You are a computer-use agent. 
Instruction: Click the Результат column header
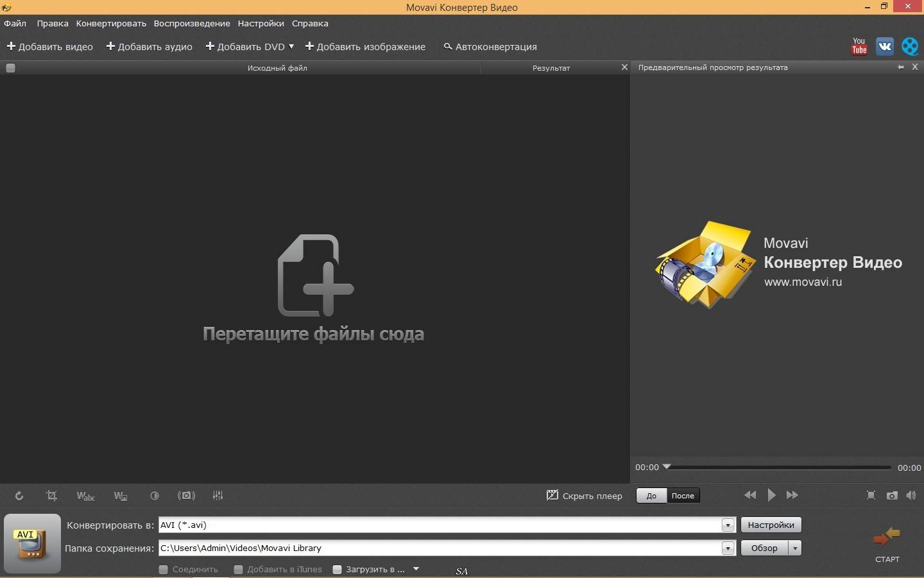coord(551,68)
